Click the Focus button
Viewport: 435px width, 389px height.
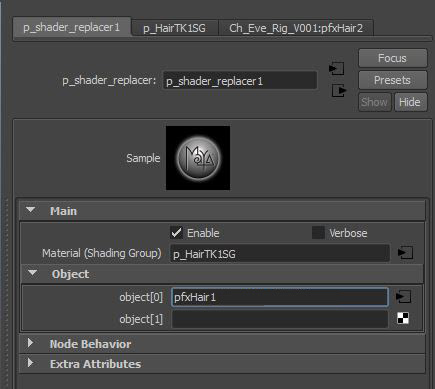393,58
